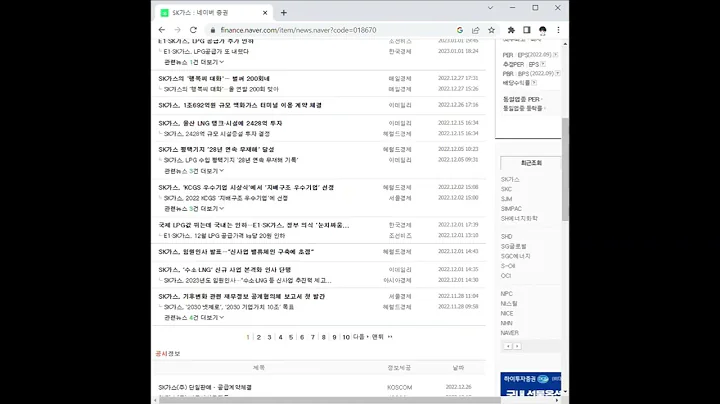Go to news page 4

tap(280, 337)
